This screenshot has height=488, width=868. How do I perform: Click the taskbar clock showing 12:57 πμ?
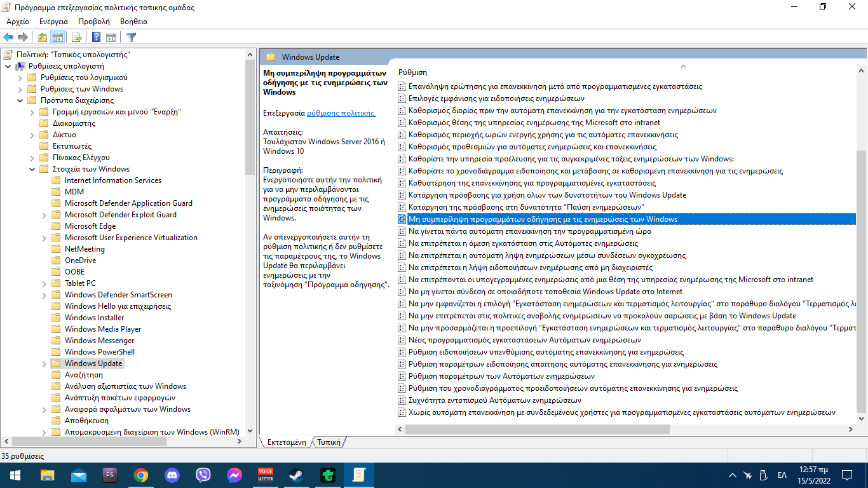tap(813, 475)
